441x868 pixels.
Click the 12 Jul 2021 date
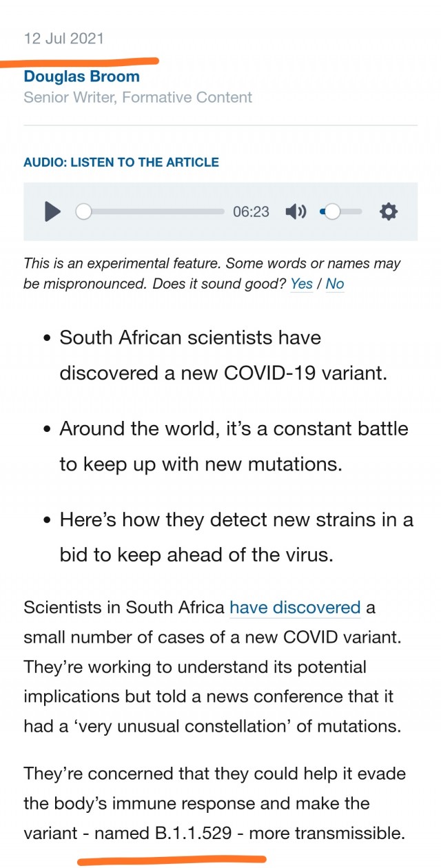pos(64,39)
